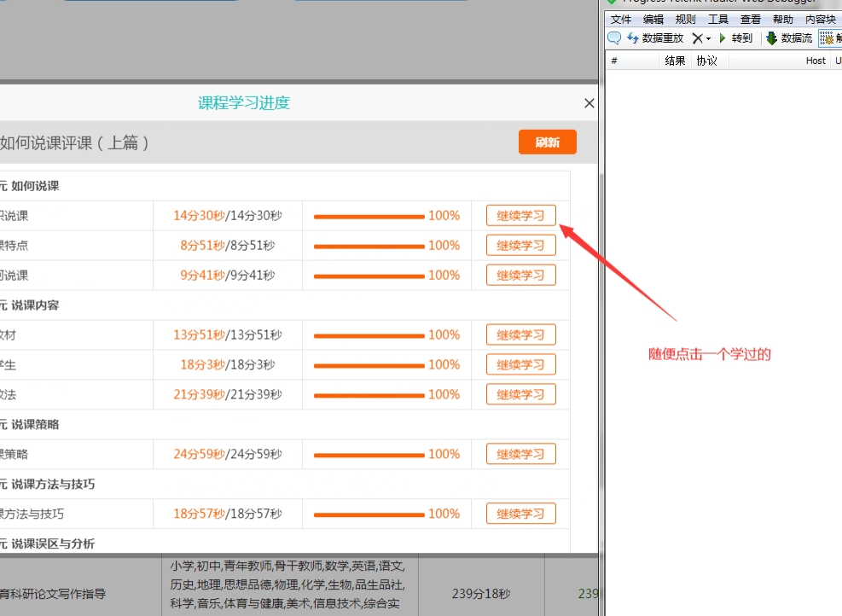
Task: Open the 帮助 menu in Fiddler
Action: 783,20
